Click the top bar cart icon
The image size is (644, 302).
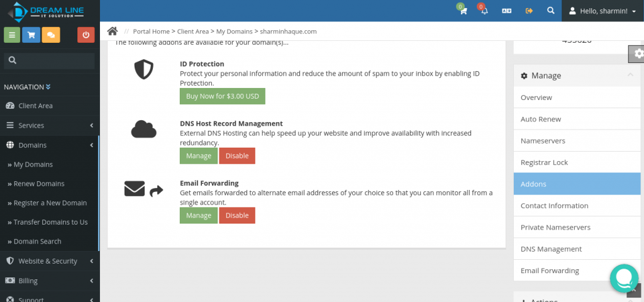point(464,11)
